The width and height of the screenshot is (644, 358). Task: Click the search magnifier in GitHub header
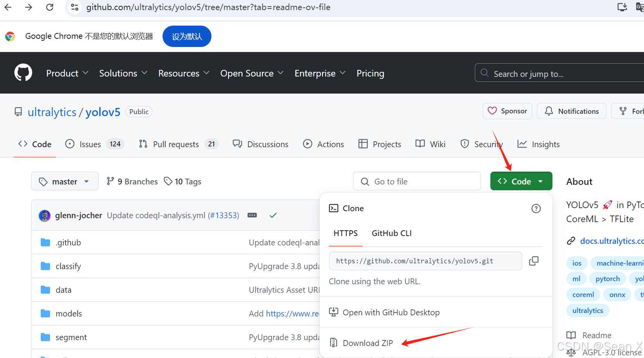484,73
